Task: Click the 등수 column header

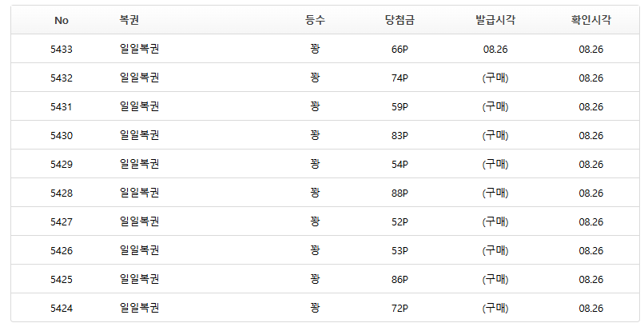Action: [315, 20]
